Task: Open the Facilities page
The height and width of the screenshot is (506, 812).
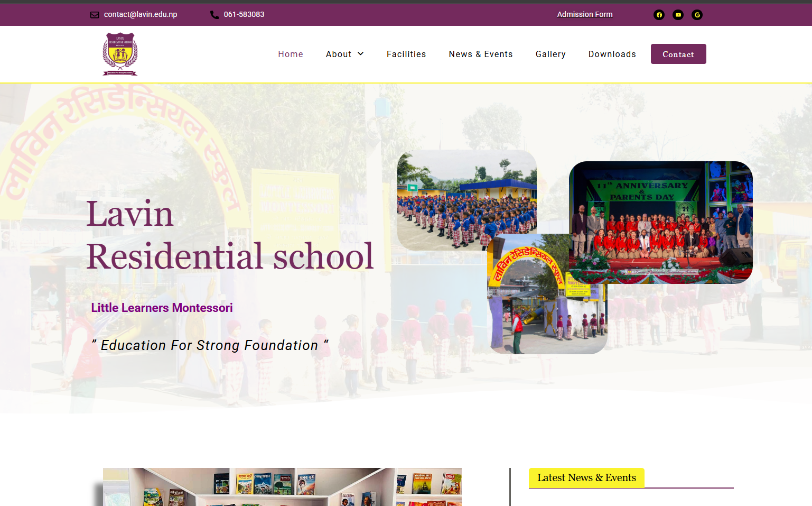Action: pyautogui.click(x=406, y=54)
